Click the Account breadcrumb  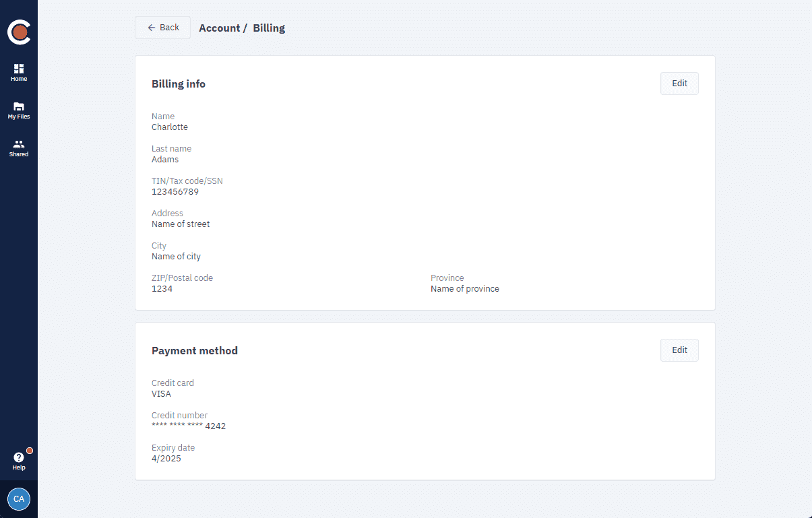220,28
